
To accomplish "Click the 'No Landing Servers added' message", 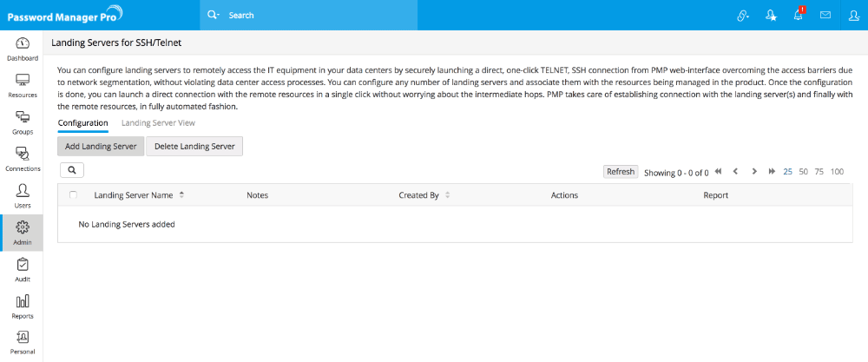I will tap(127, 224).
